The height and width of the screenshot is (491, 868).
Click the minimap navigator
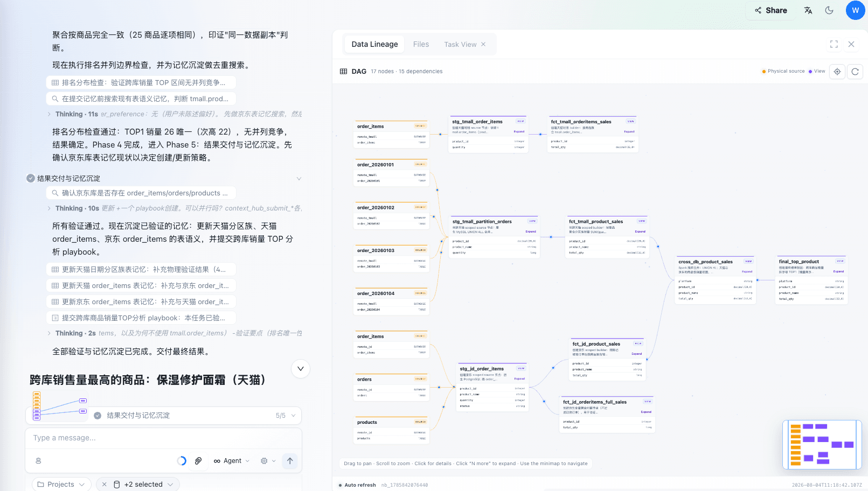(822, 444)
